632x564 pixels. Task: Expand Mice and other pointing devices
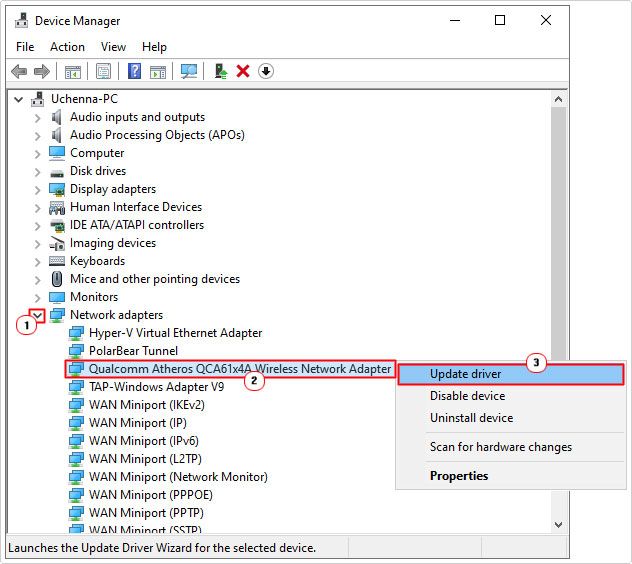click(37, 280)
